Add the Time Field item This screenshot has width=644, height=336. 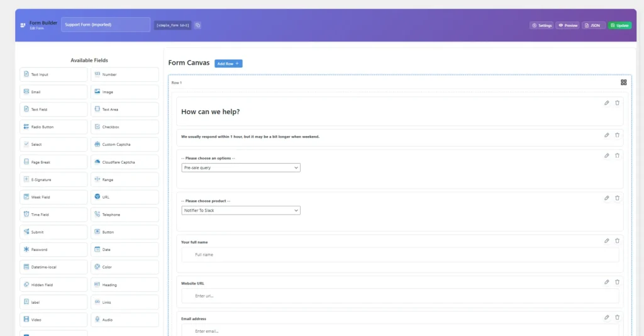(53, 215)
